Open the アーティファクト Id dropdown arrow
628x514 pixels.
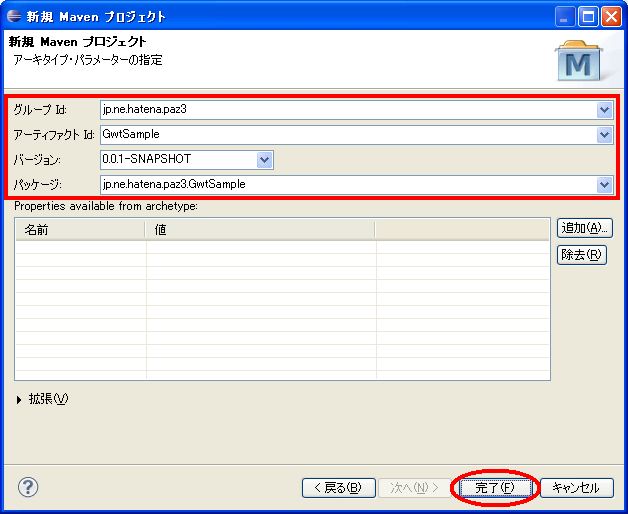pyautogui.click(x=604, y=135)
